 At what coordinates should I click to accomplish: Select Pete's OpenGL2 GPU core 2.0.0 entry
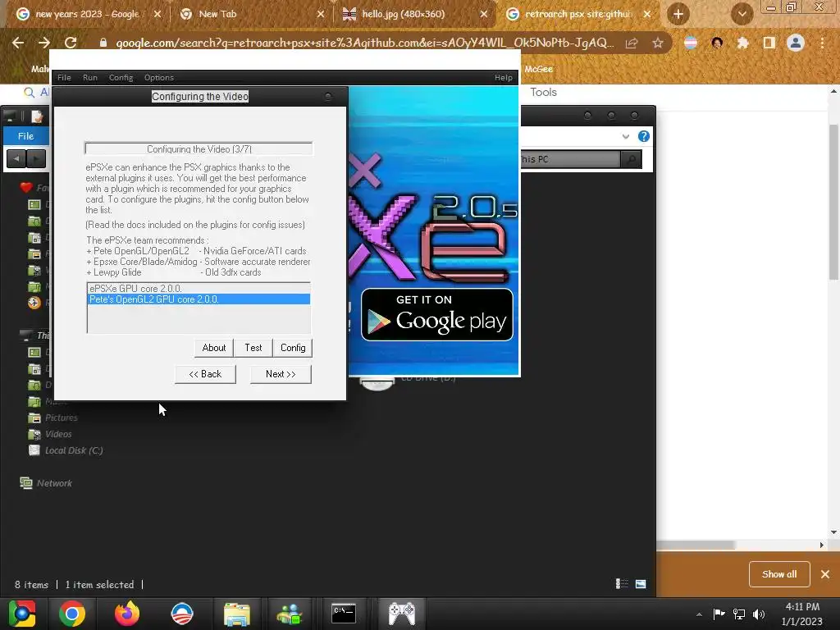coord(199,299)
